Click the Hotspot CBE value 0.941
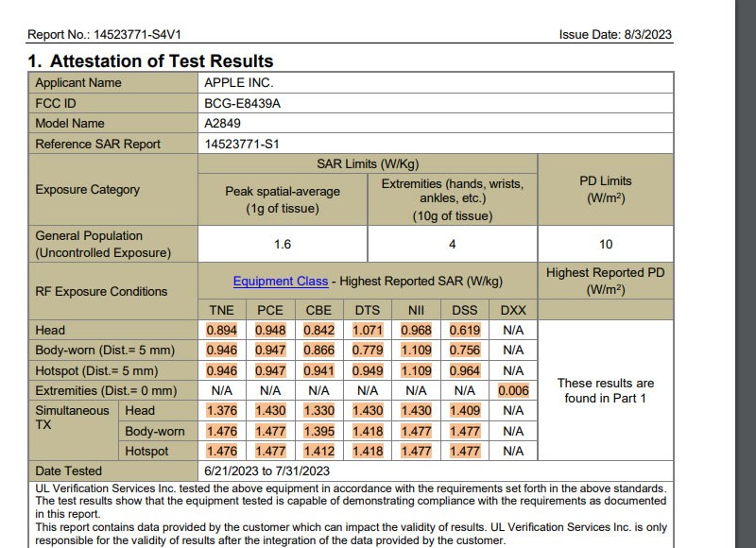756x548 pixels. click(x=318, y=371)
